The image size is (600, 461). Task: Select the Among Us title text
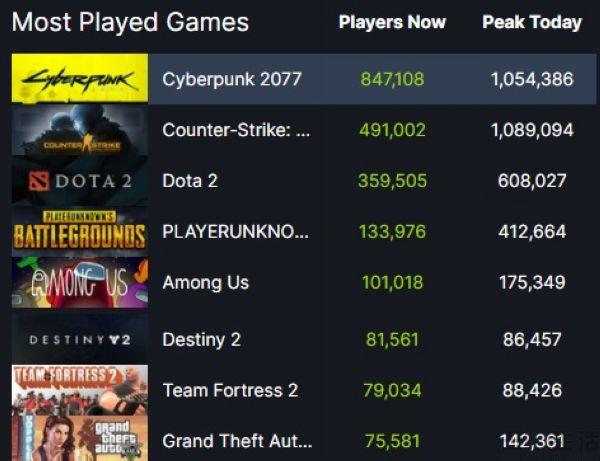[205, 283]
